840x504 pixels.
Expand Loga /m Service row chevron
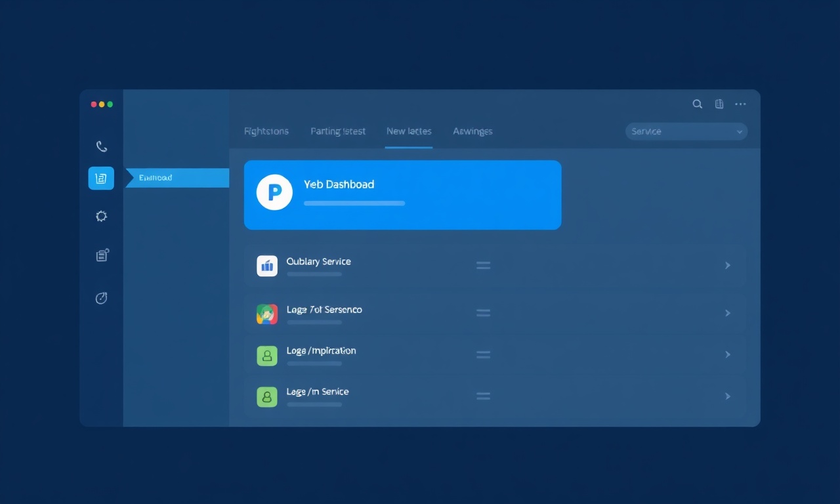727,396
